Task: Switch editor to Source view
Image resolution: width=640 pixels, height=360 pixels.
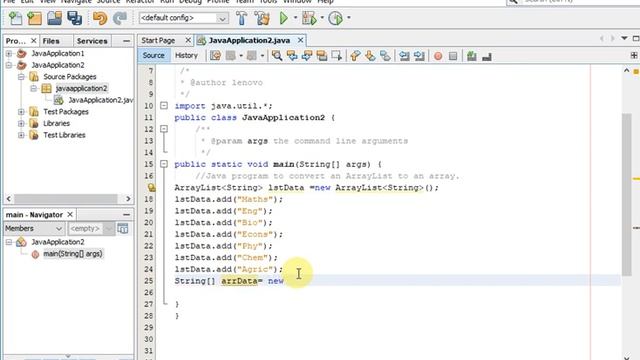Action: (153, 56)
